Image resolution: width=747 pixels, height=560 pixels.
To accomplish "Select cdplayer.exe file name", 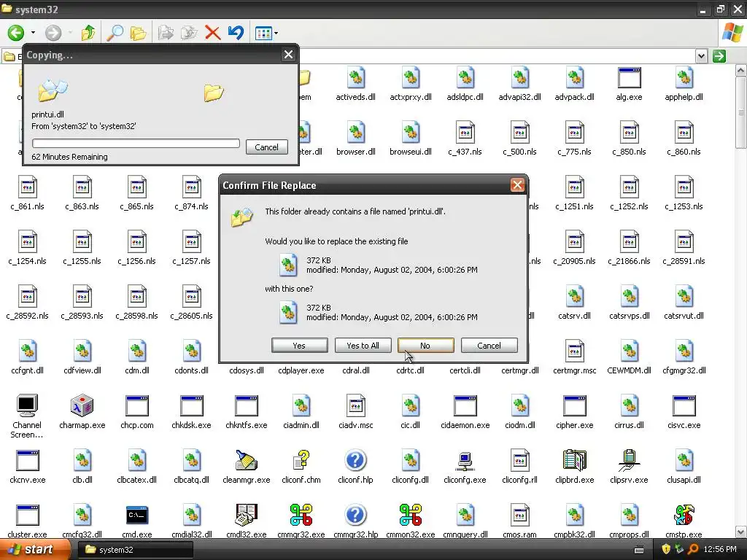I will pyautogui.click(x=301, y=370).
